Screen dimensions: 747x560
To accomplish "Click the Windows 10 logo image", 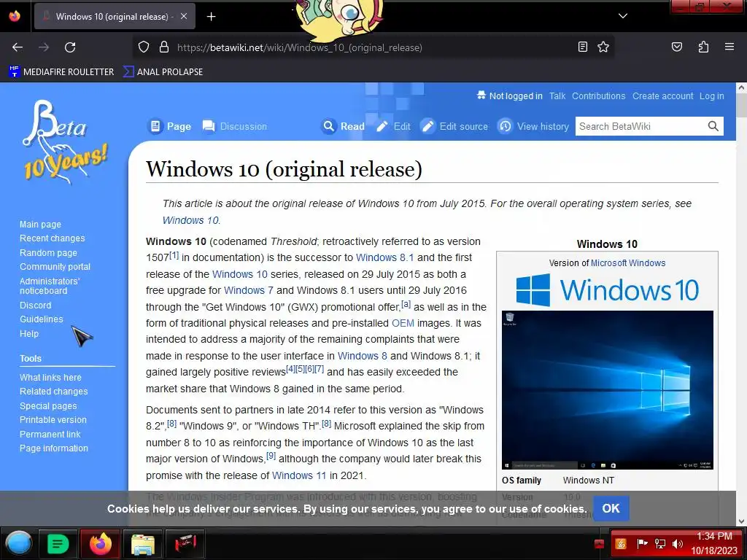I will pyautogui.click(x=608, y=289).
